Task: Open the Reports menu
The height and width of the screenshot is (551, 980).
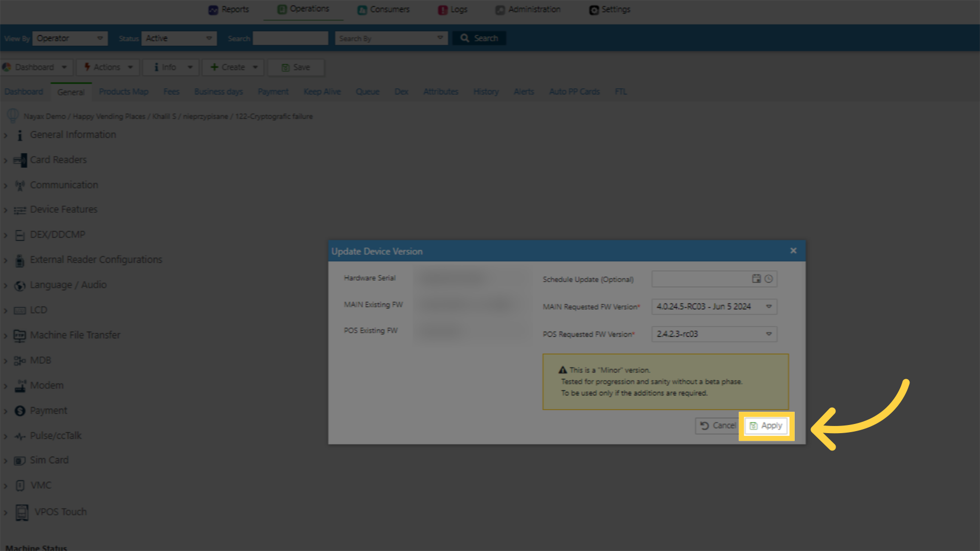Action: pyautogui.click(x=229, y=10)
